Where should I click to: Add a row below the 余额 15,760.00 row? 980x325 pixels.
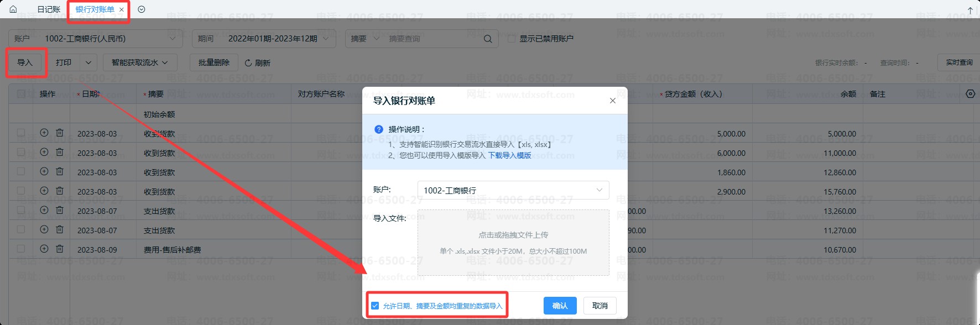point(44,191)
